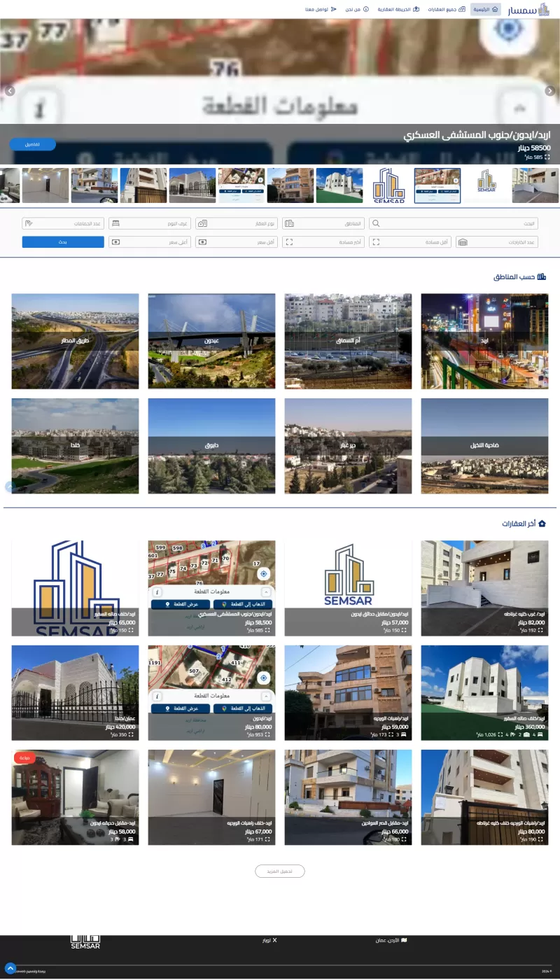Viewport: 560px width, 980px height.
Task: Open the 59,000 dinar building listing
Action: pyautogui.click(x=348, y=693)
